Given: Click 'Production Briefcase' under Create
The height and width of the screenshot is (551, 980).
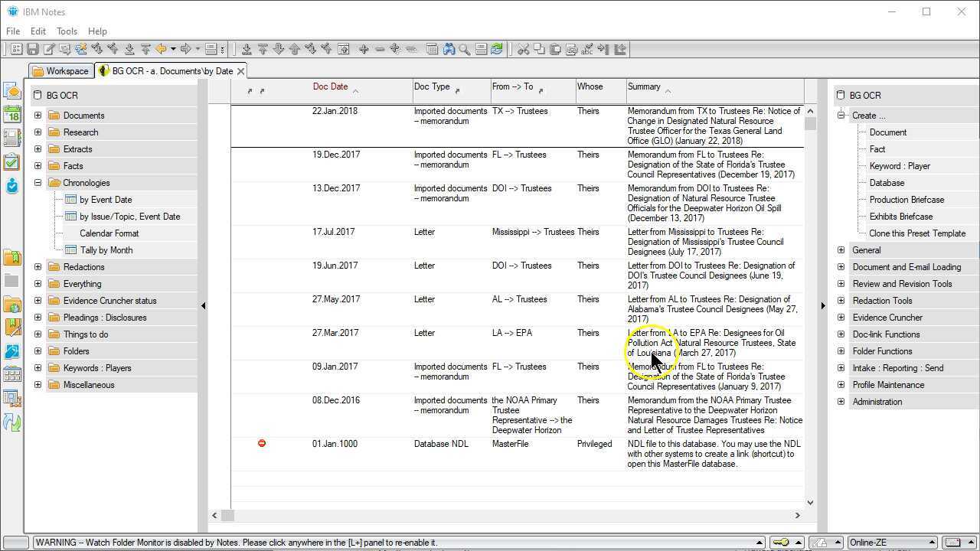Looking at the screenshot, I should coord(906,200).
